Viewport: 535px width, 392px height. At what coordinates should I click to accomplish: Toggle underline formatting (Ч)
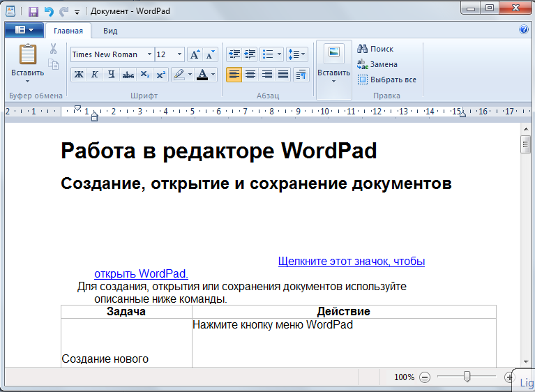pos(111,75)
